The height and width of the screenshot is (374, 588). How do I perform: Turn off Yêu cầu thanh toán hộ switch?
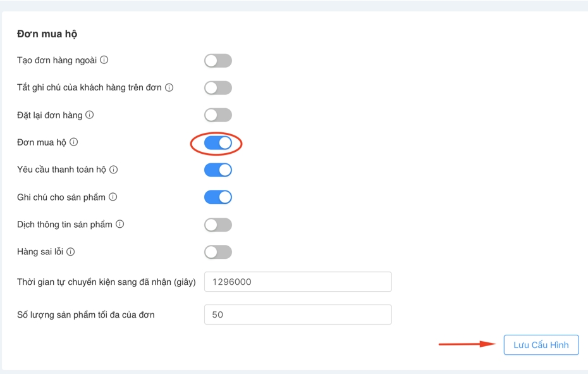click(218, 170)
